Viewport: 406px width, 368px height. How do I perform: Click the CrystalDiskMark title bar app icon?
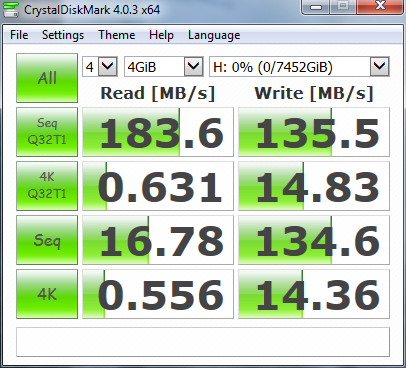click(10, 9)
